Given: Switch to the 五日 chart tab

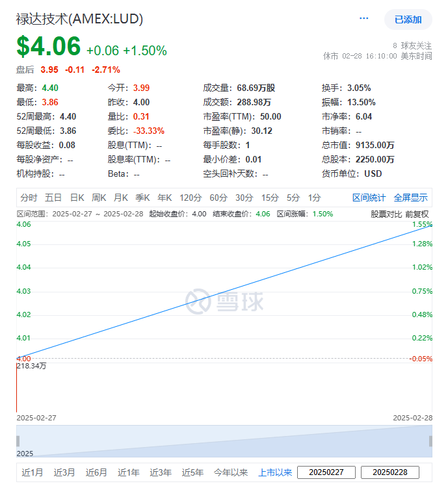Looking at the screenshot, I should tap(53, 198).
